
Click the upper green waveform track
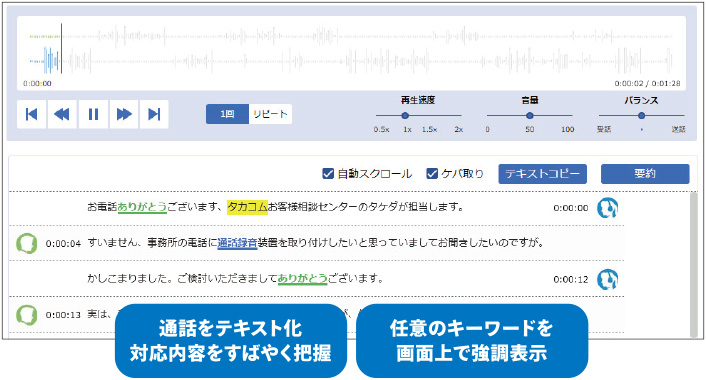tap(351, 36)
